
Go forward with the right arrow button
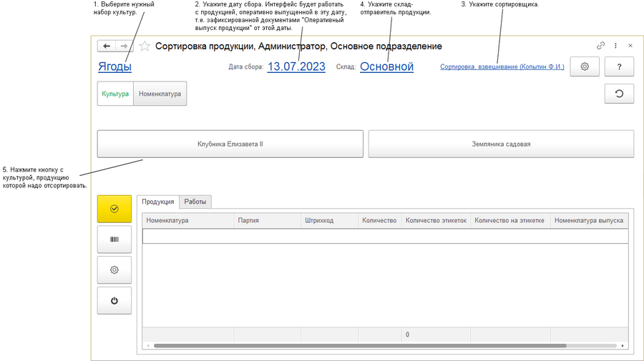click(x=124, y=46)
